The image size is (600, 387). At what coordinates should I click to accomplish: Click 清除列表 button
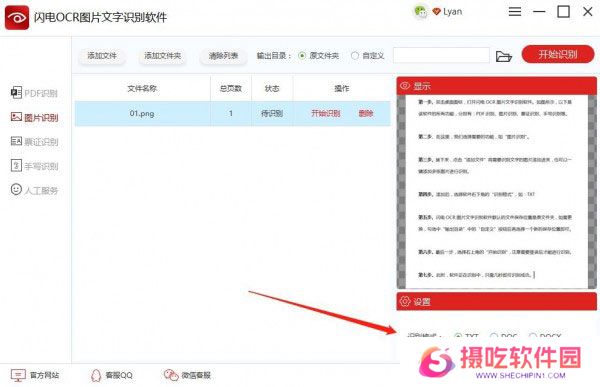pyautogui.click(x=223, y=56)
